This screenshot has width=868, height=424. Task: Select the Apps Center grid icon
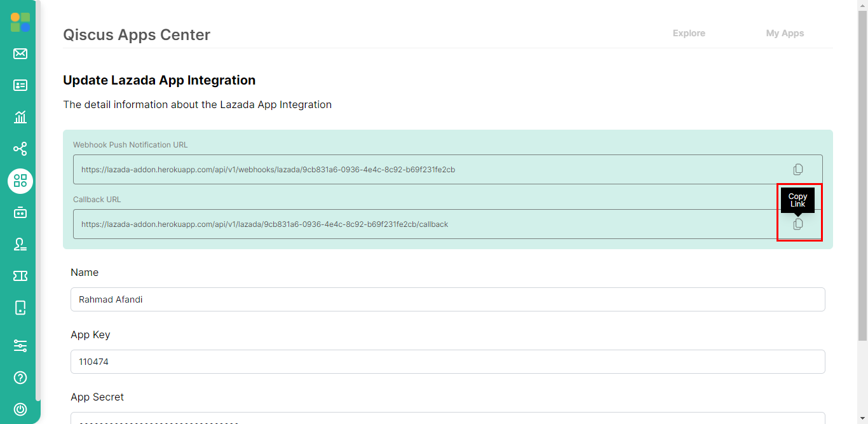tap(20, 181)
